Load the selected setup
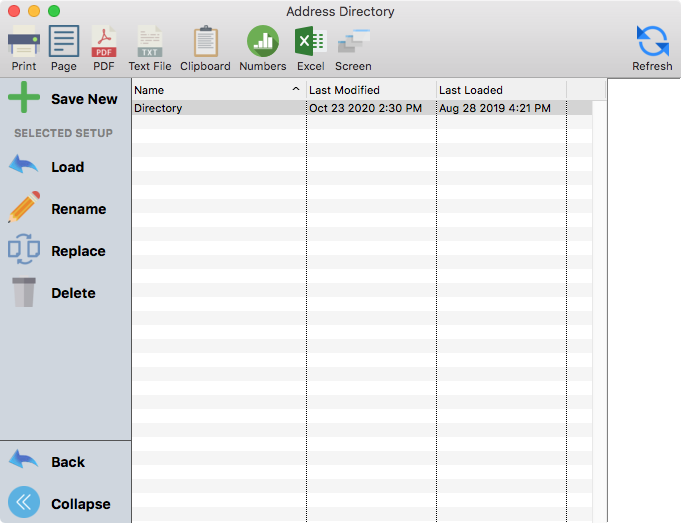 tap(46, 167)
